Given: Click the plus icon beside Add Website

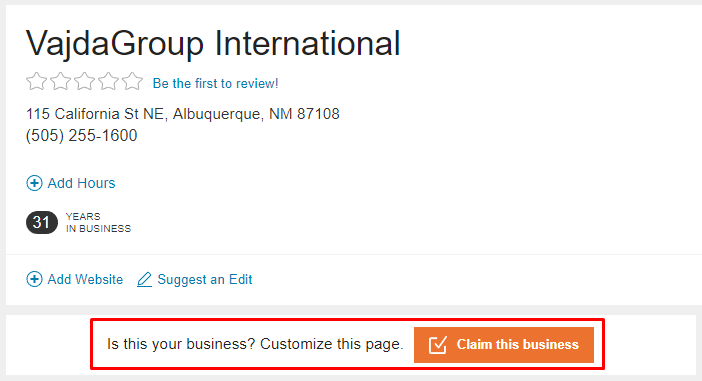Looking at the screenshot, I should pyautogui.click(x=34, y=279).
